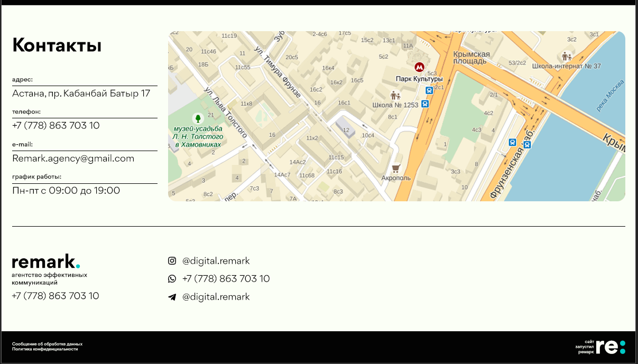Click the phone number under телефон
Viewport: 638px width, 364px height.
tap(56, 126)
